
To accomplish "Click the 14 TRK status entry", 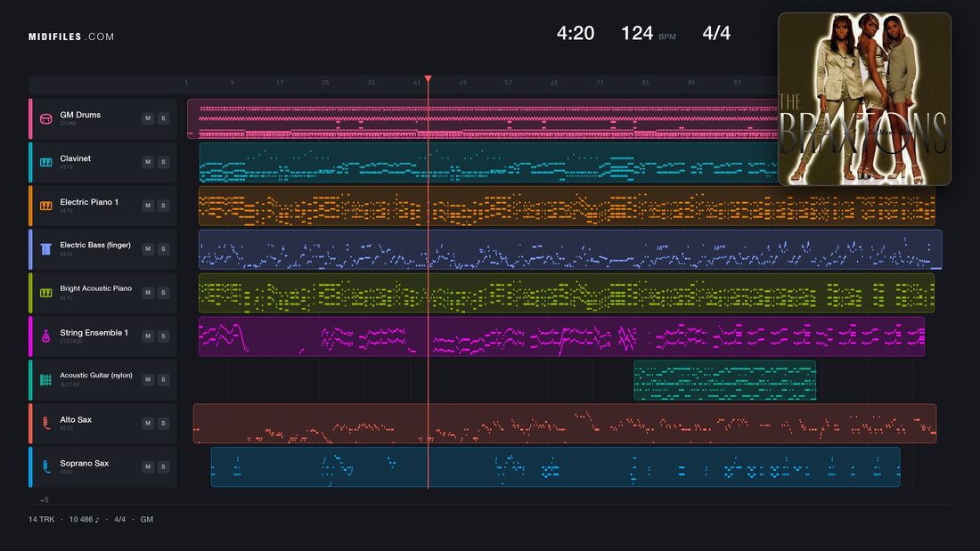I will pos(41,519).
